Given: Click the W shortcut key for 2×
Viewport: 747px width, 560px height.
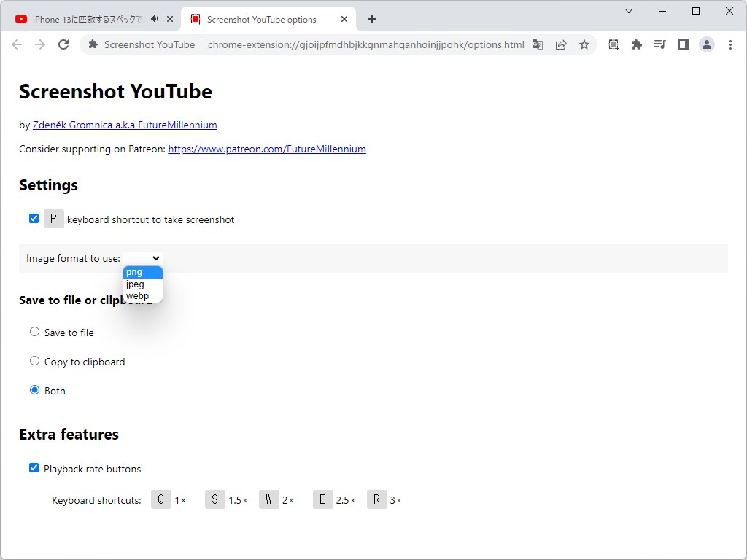Looking at the screenshot, I should 269,499.
